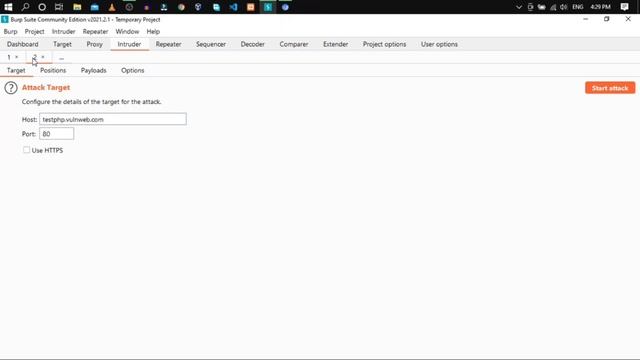Image resolution: width=640 pixels, height=360 pixels.
Task: Open the Attack Target help question mark
Action: point(11,88)
